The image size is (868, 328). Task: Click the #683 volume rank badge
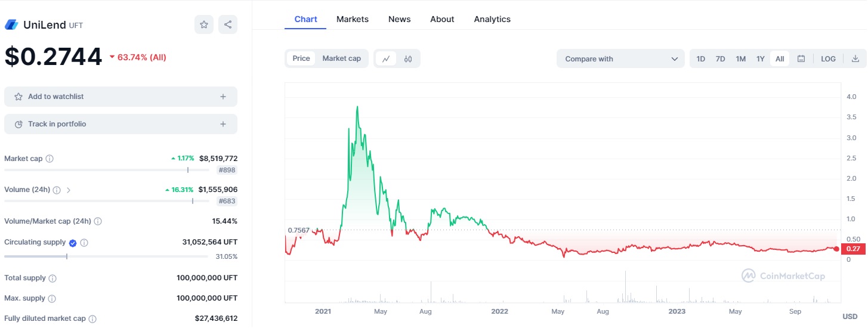(227, 201)
